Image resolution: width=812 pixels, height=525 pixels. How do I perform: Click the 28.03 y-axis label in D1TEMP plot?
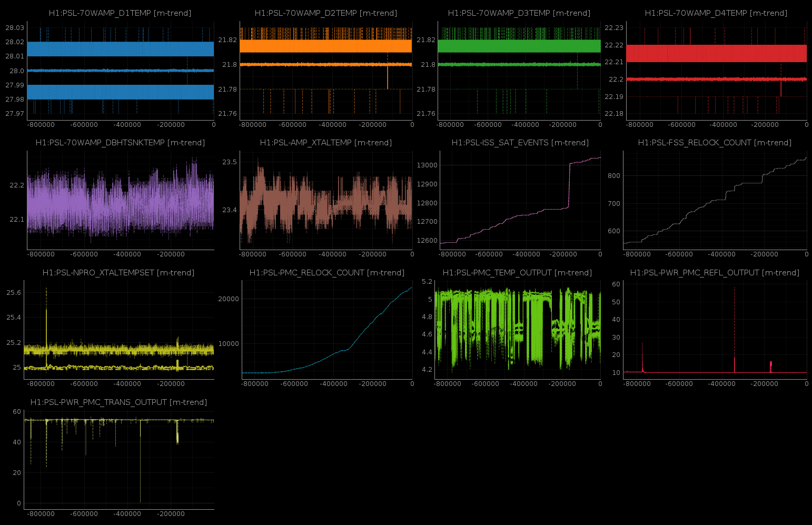click(x=15, y=28)
